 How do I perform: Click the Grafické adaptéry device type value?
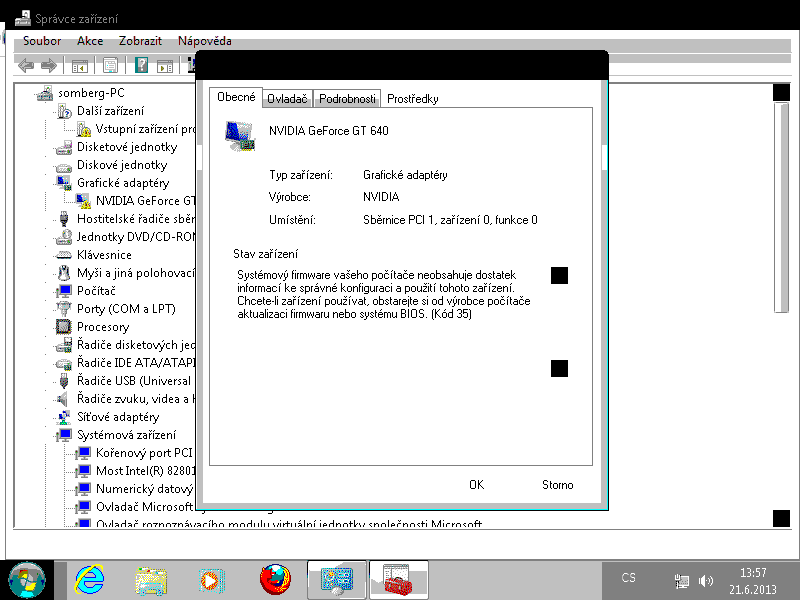point(405,175)
